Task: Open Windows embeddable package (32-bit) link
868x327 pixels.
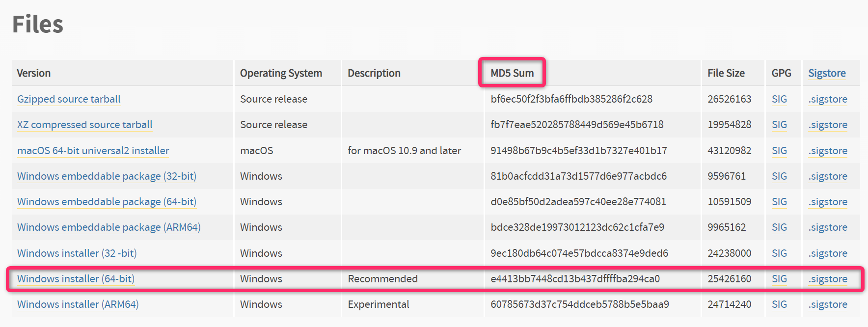Action: tap(107, 176)
